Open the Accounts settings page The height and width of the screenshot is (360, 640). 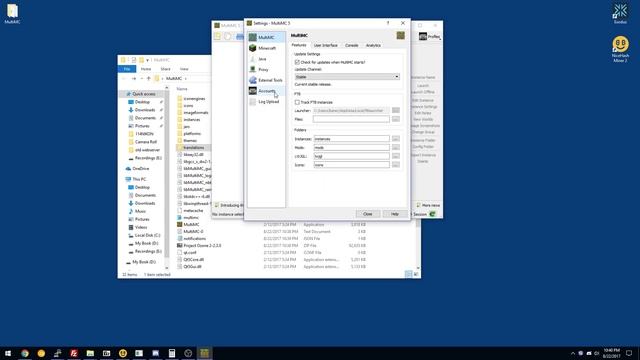click(x=266, y=91)
